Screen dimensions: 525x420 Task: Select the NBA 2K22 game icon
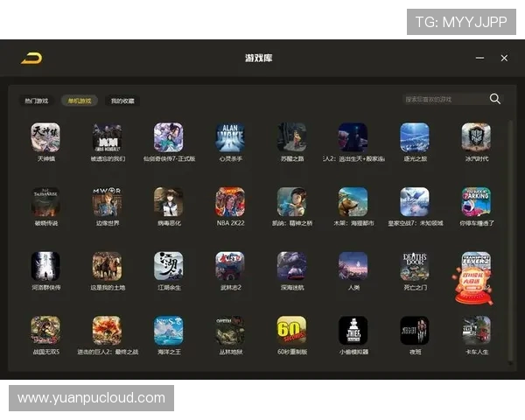click(x=230, y=202)
